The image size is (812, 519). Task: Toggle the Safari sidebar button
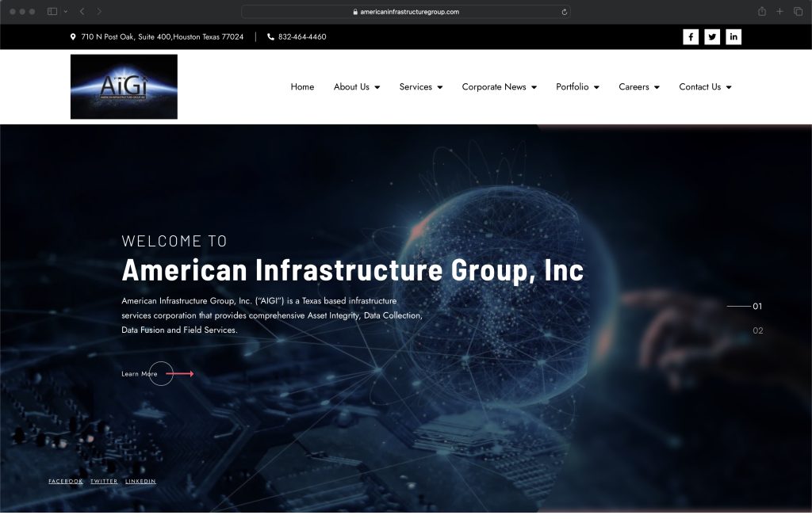(52, 11)
